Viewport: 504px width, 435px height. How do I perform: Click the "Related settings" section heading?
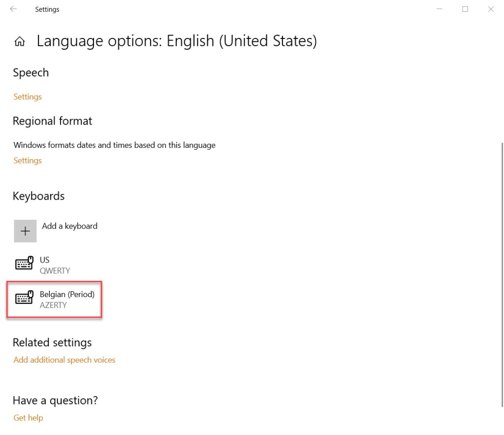click(52, 342)
